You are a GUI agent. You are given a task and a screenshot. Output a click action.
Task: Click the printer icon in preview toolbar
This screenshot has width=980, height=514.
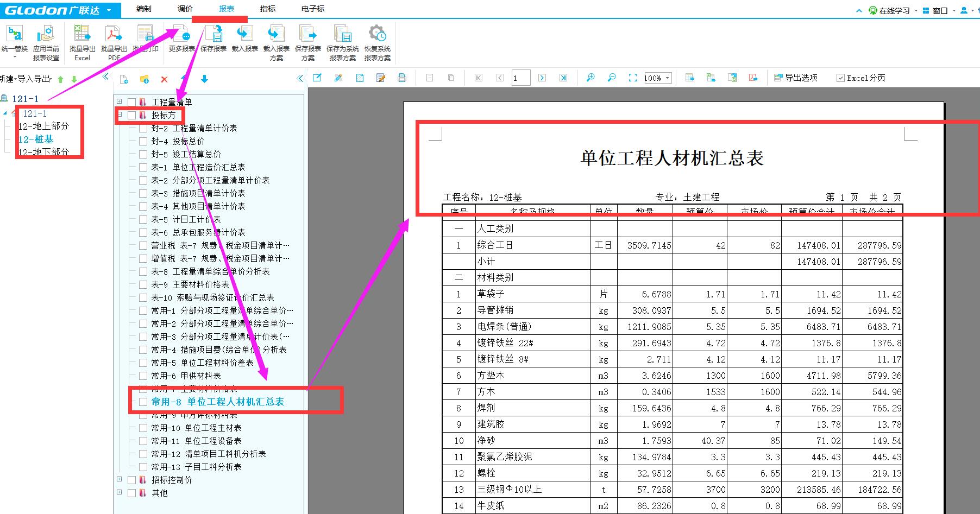402,78
